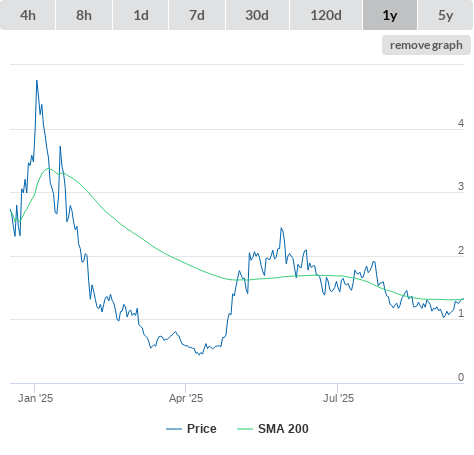Click the active 1y range tab
474x455 pixels.
[x=390, y=15]
